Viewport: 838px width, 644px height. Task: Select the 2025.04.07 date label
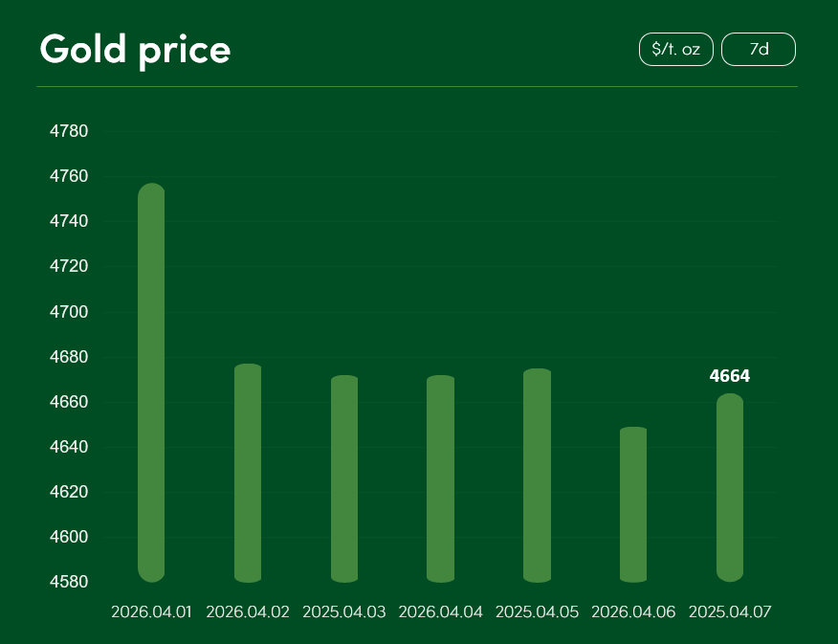click(x=730, y=611)
